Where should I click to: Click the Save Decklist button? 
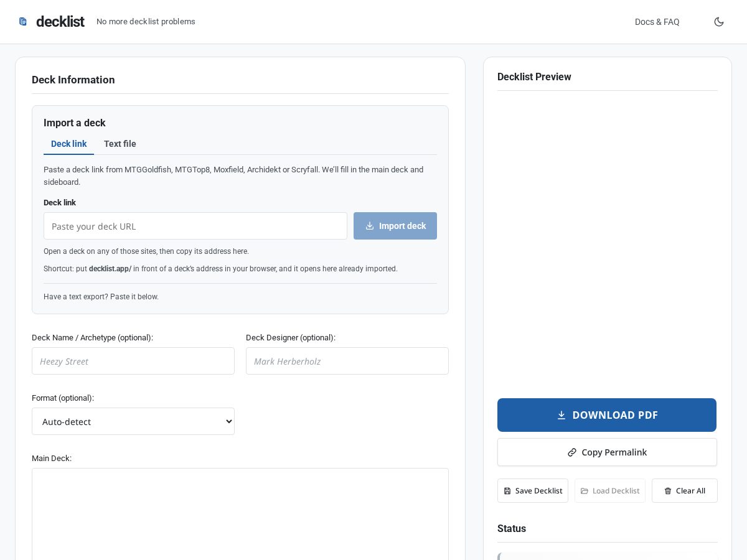click(533, 491)
